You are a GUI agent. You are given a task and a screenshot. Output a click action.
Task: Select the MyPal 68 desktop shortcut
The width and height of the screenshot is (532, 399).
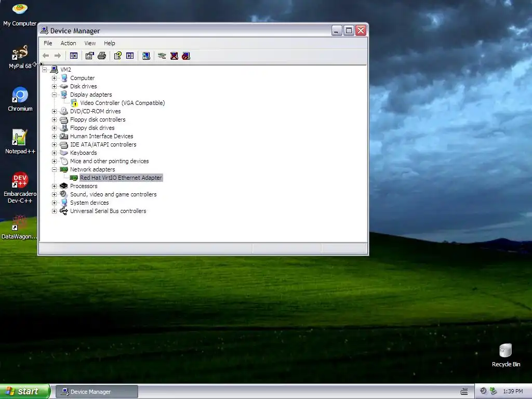(20, 57)
